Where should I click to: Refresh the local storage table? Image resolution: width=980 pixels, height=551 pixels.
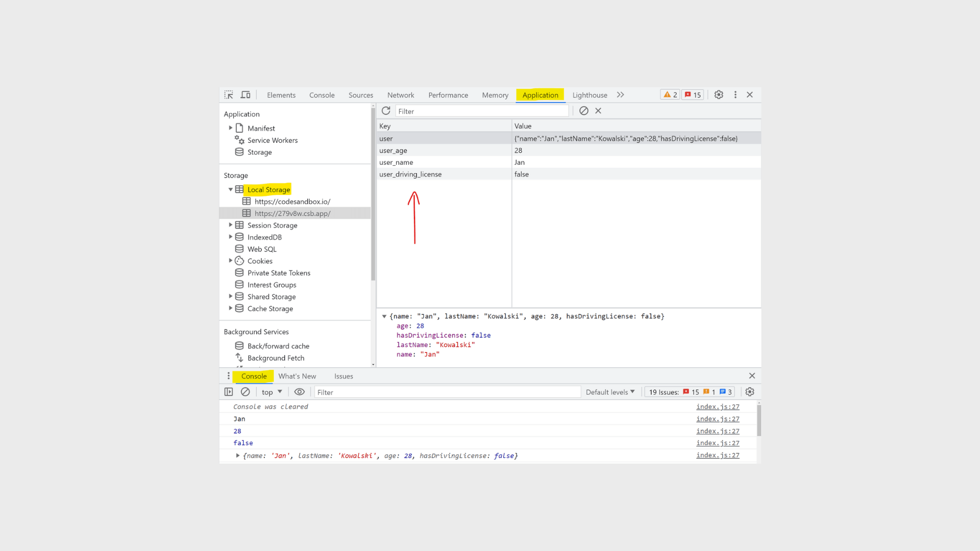pos(386,111)
